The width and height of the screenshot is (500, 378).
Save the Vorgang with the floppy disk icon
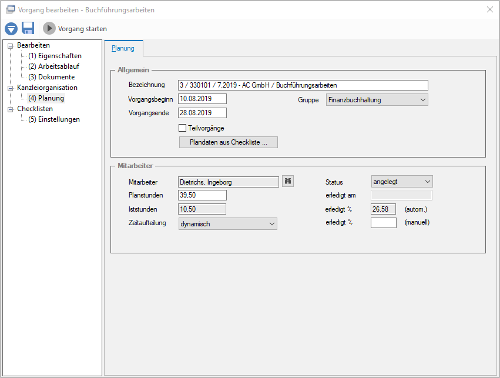click(x=28, y=28)
